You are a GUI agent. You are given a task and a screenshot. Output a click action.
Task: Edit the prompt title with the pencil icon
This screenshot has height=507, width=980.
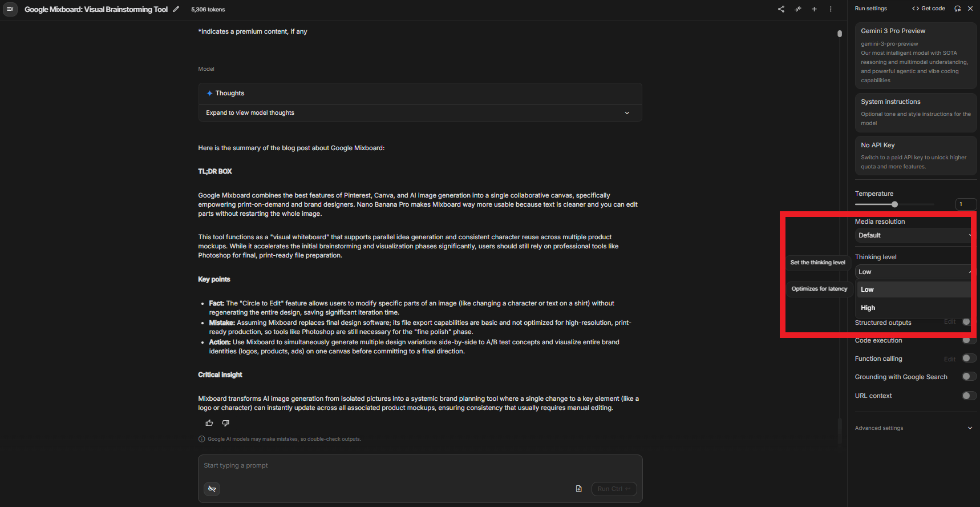[176, 9]
